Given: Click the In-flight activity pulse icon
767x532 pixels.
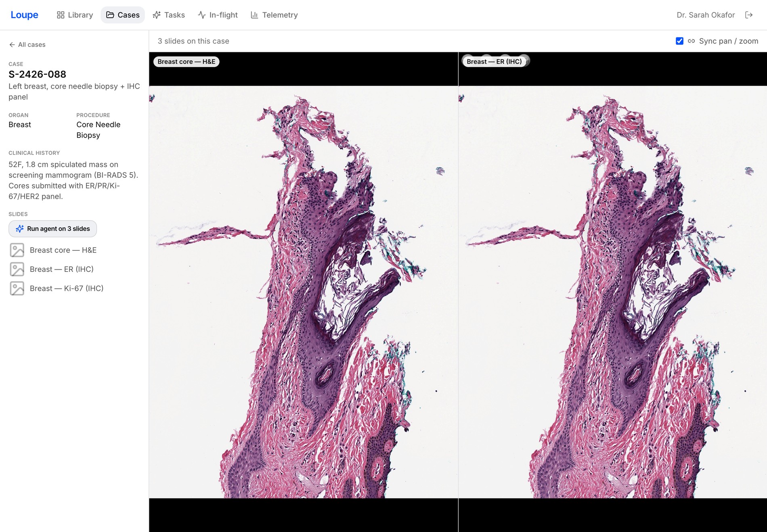Looking at the screenshot, I should pos(202,15).
